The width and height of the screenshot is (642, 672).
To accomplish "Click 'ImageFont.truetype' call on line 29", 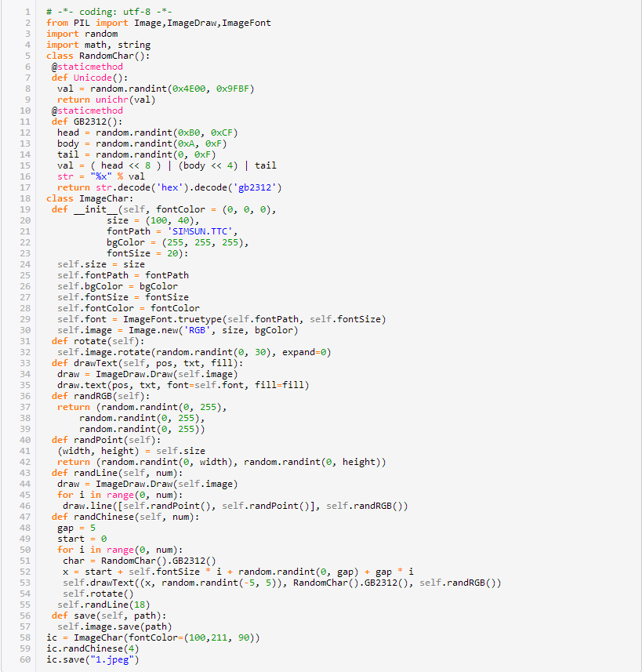I will point(172,319).
